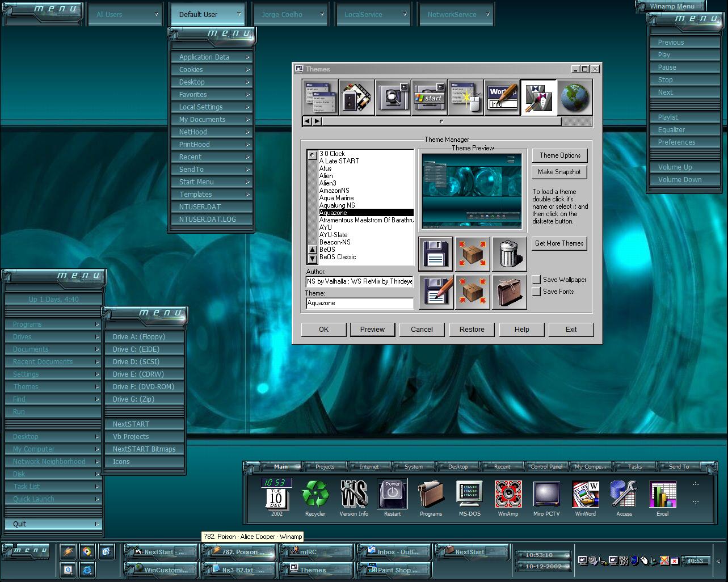Viewport: 728px width, 582px height.
Task: Open Miro PCTV dock icon
Action: pyautogui.click(x=546, y=497)
